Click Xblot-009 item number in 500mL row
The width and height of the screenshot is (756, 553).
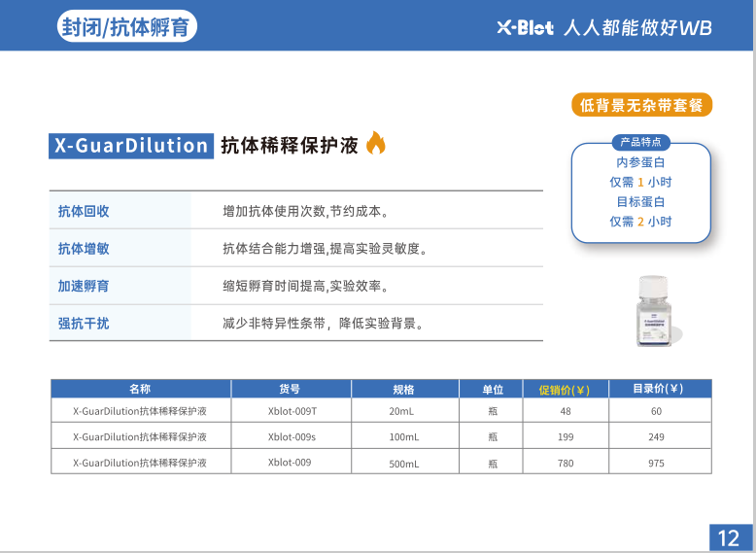(x=290, y=463)
